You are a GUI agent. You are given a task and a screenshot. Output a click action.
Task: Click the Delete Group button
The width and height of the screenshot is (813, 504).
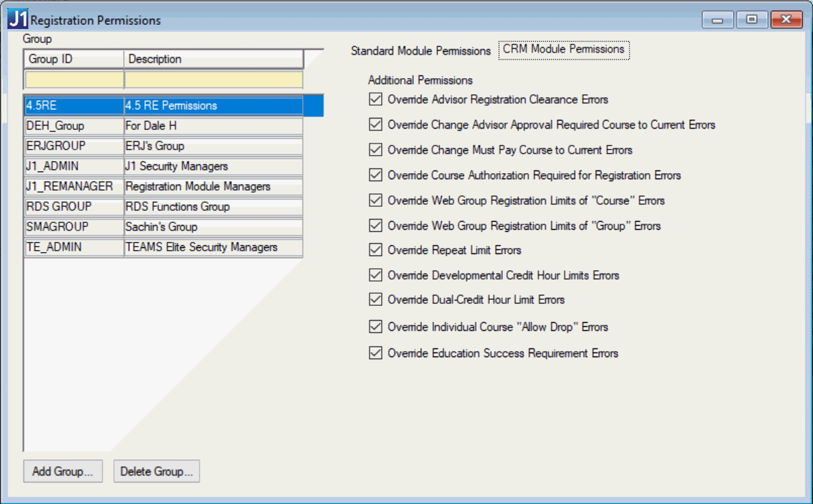pos(156,472)
